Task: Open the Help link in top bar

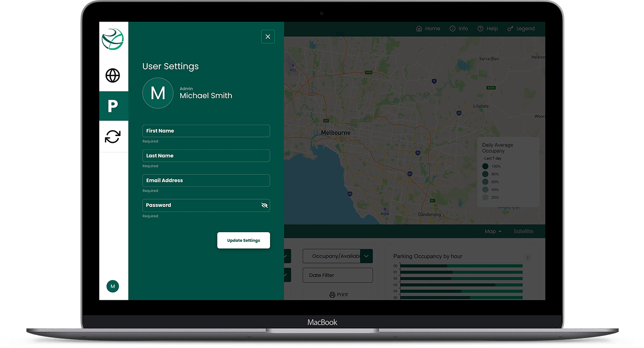Action: point(488,29)
